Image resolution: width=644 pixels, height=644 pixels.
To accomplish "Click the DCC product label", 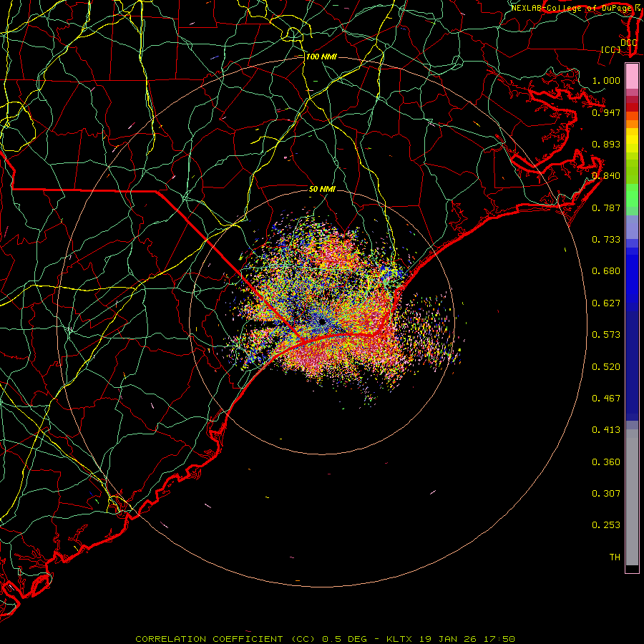I will coord(628,42).
